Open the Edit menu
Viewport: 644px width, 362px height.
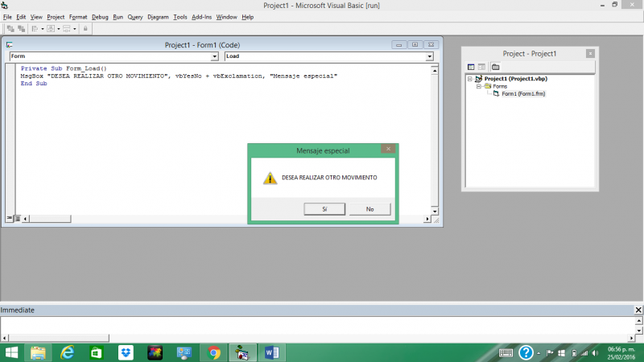point(21,17)
